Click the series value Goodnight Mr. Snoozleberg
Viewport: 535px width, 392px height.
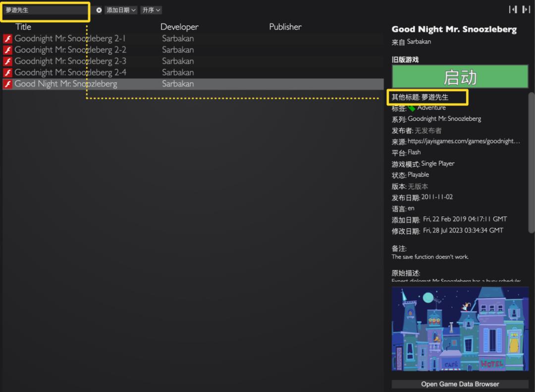point(444,119)
